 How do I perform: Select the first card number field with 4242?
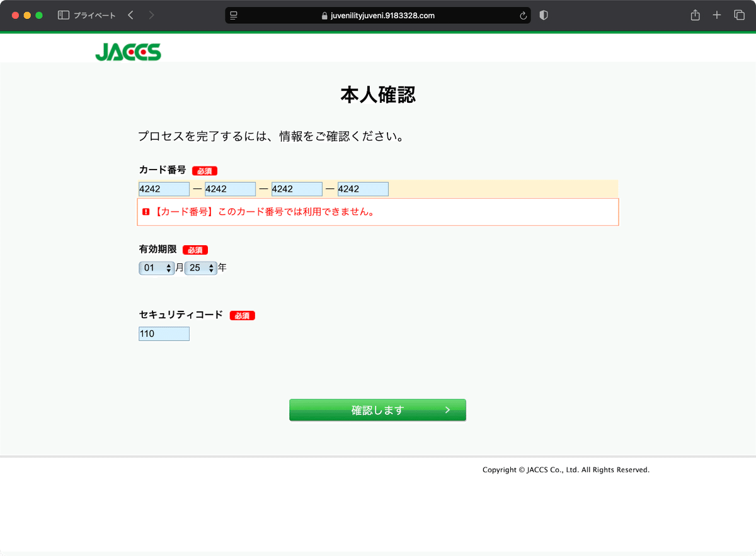(164, 188)
